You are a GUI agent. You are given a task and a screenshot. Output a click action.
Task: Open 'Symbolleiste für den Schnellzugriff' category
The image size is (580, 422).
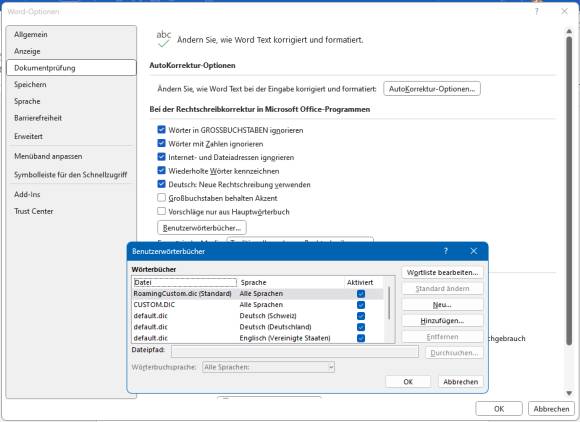click(x=70, y=175)
